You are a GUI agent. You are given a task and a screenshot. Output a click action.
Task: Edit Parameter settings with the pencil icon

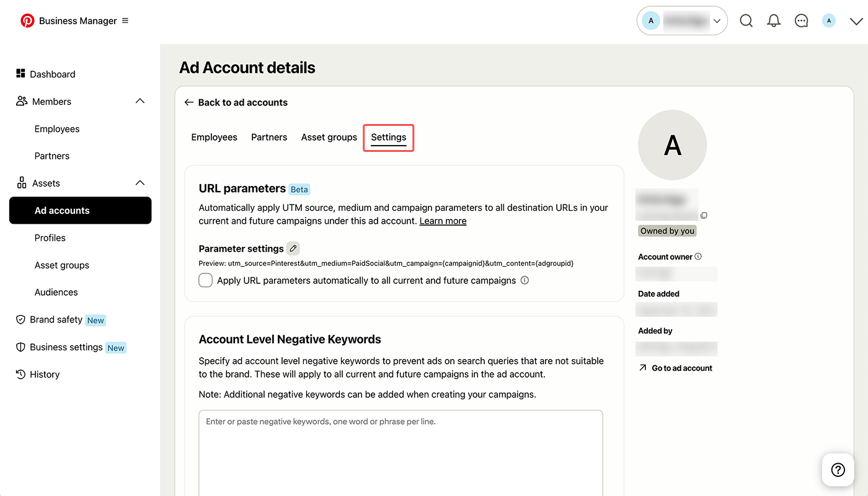293,248
